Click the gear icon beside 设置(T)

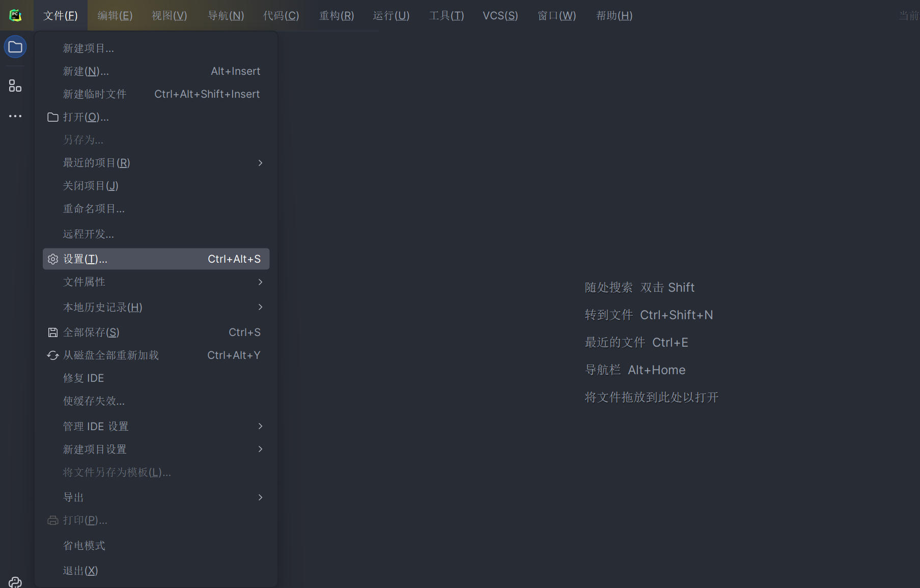click(x=53, y=259)
